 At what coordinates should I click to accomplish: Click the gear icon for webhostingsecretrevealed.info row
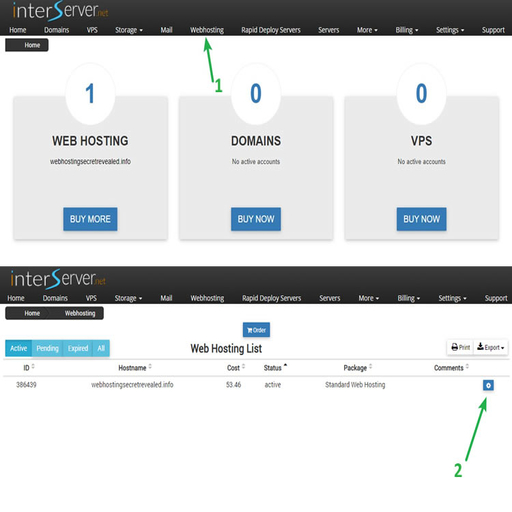click(488, 385)
